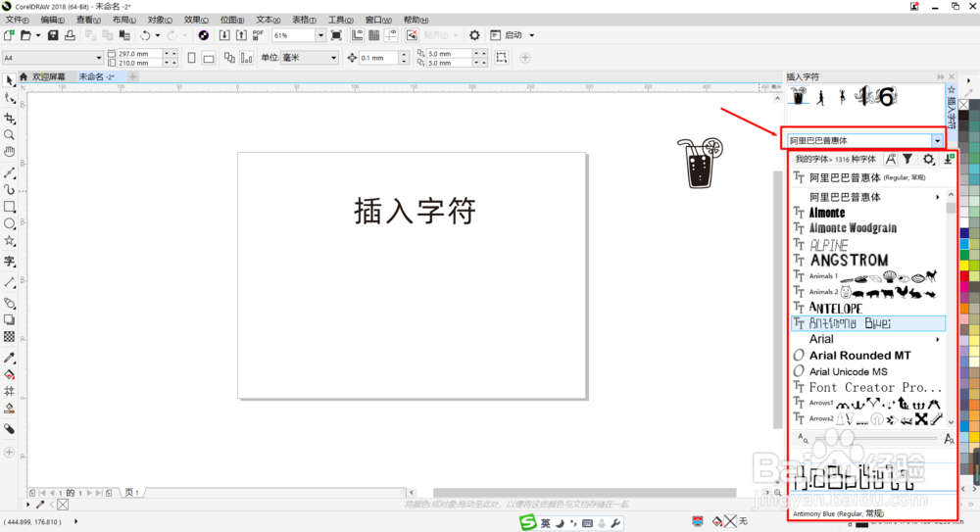
Task: Click the page width 297.0 mm field
Action: (x=140, y=54)
